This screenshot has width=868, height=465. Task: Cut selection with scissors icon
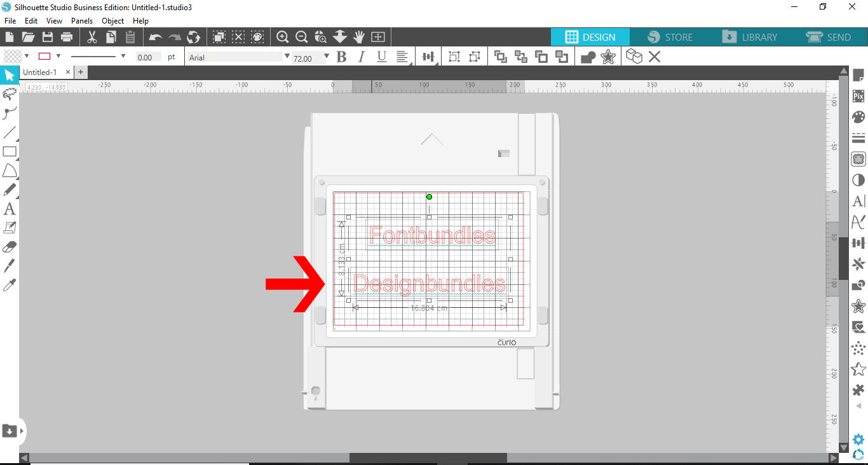click(x=92, y=37)
